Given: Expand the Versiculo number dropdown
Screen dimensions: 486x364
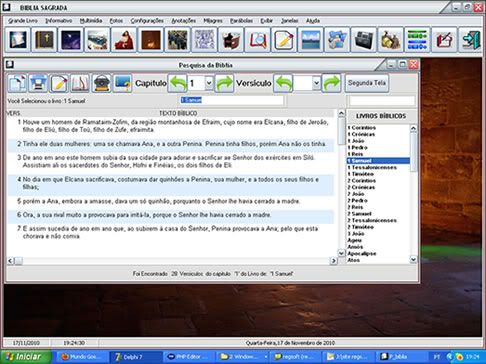Looking at the screenshot, I should coord(316,83).
